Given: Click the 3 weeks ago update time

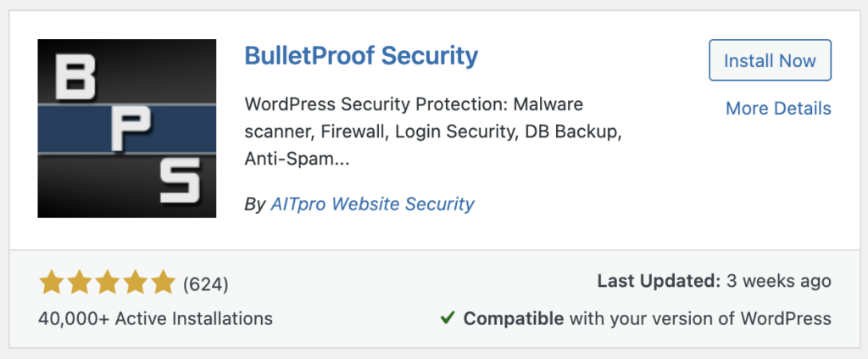Looking at the screenshot, I should tap(779, 281).
